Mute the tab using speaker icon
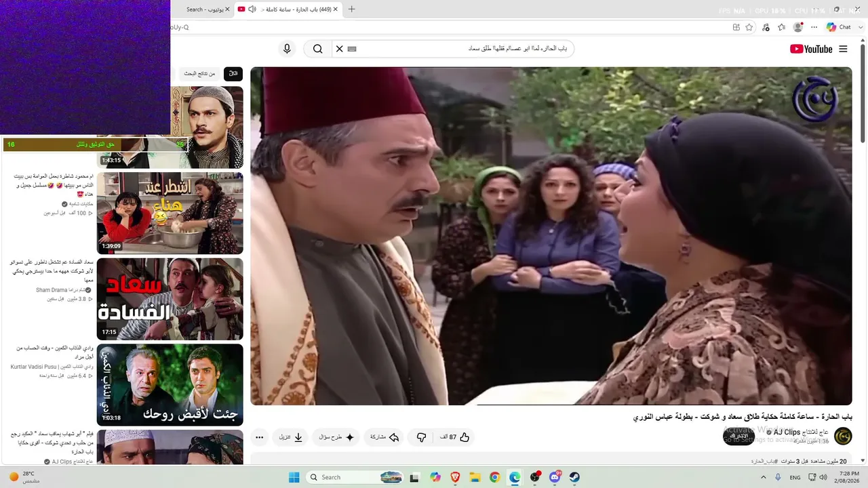 252,9
